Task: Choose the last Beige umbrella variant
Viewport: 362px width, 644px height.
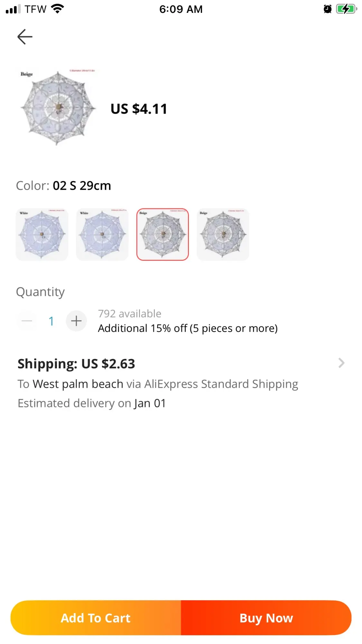Action: tap(223, 234)
